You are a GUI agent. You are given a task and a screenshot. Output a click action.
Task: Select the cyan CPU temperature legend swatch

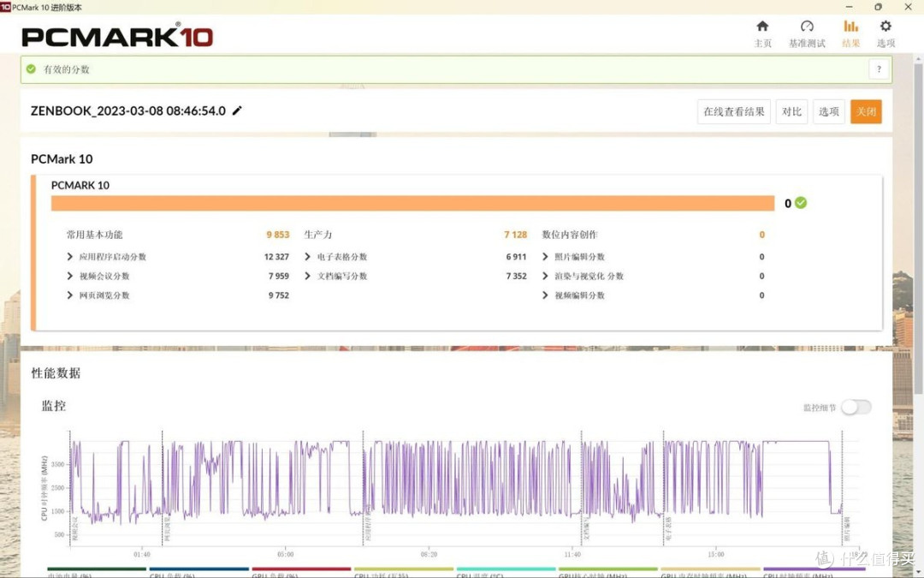point(506,569)
